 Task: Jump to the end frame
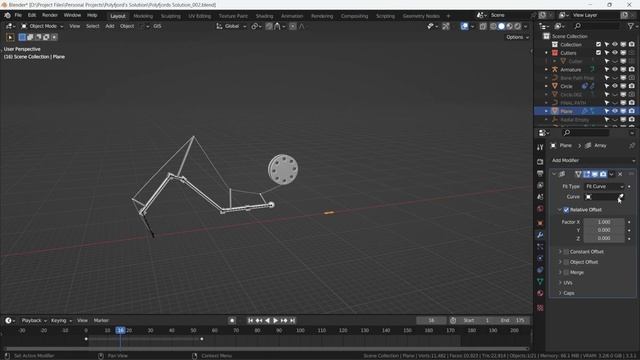293,321
